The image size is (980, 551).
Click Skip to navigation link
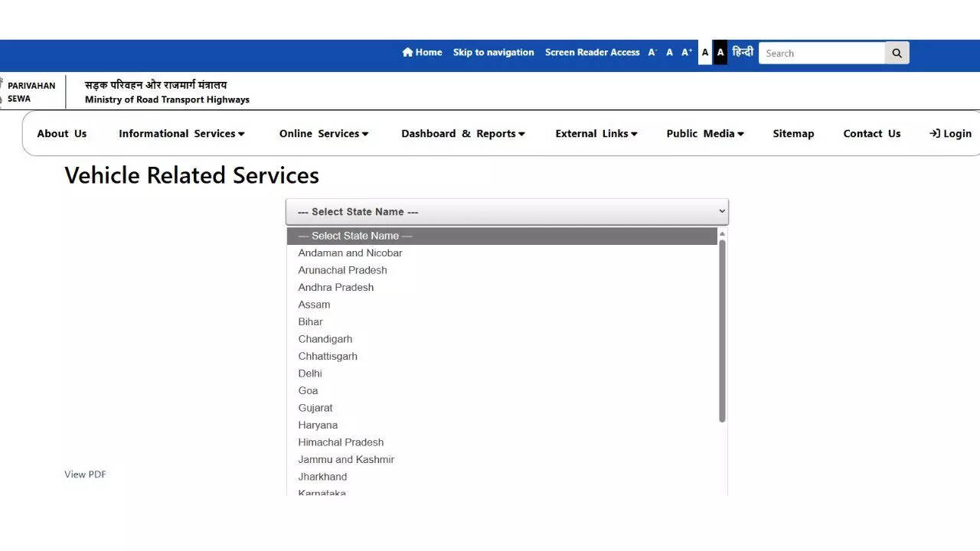point(493,53)
